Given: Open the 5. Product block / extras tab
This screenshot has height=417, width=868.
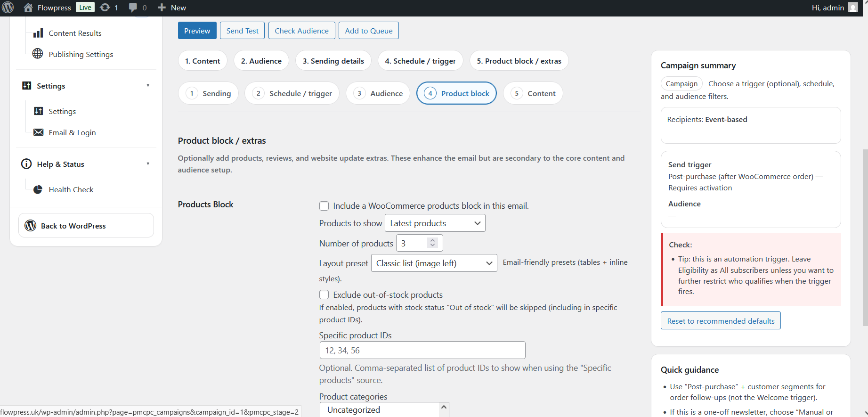Looking at the screenshot, I should 519,61.
